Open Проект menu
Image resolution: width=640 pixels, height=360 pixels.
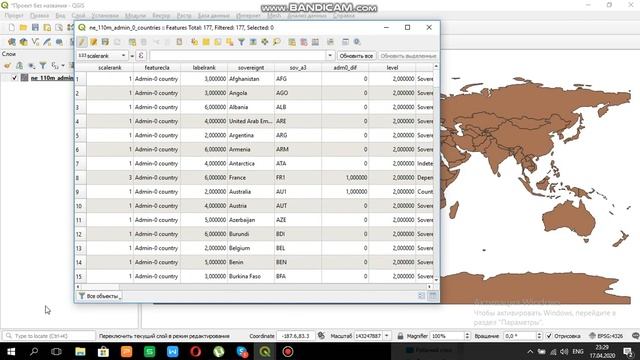tap(14, 16)
